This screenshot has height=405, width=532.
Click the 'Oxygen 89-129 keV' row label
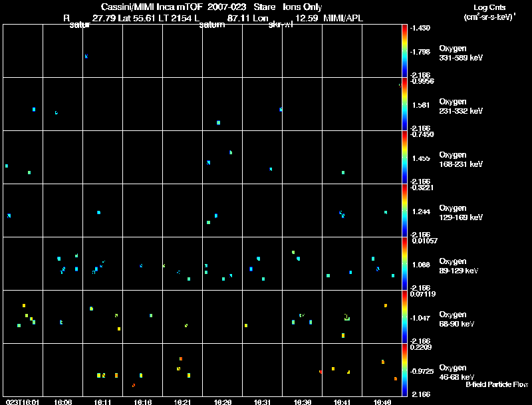459,266
